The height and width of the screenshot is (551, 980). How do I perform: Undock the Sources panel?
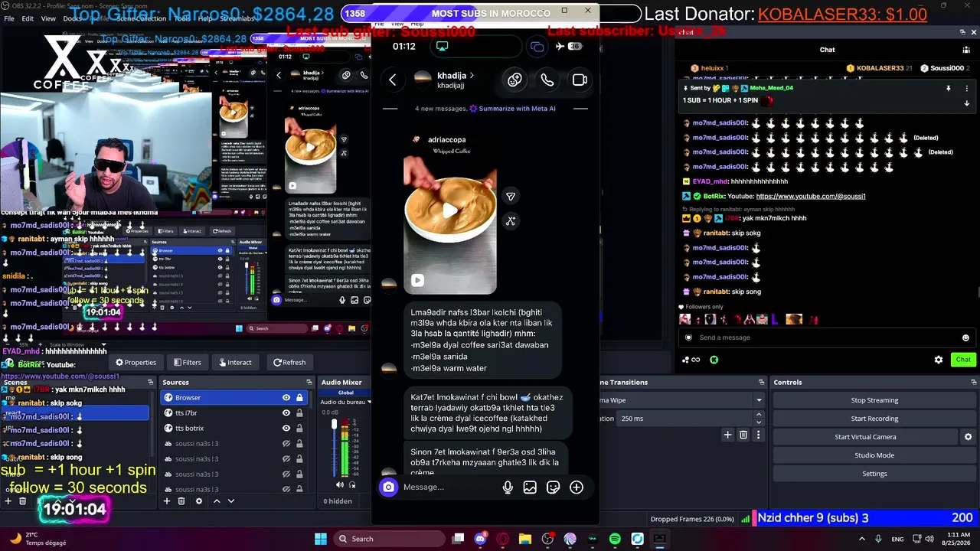309,382
